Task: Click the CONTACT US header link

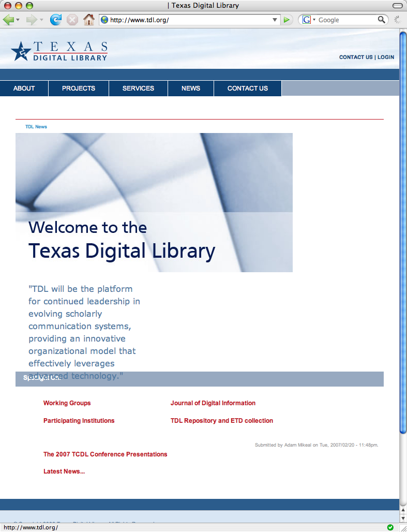Action: click(x=356, y=57)
